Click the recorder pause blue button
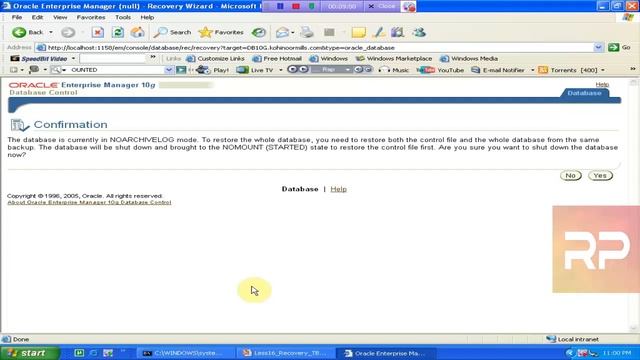This screenshot has width=640, height=360. click(280, 6)
